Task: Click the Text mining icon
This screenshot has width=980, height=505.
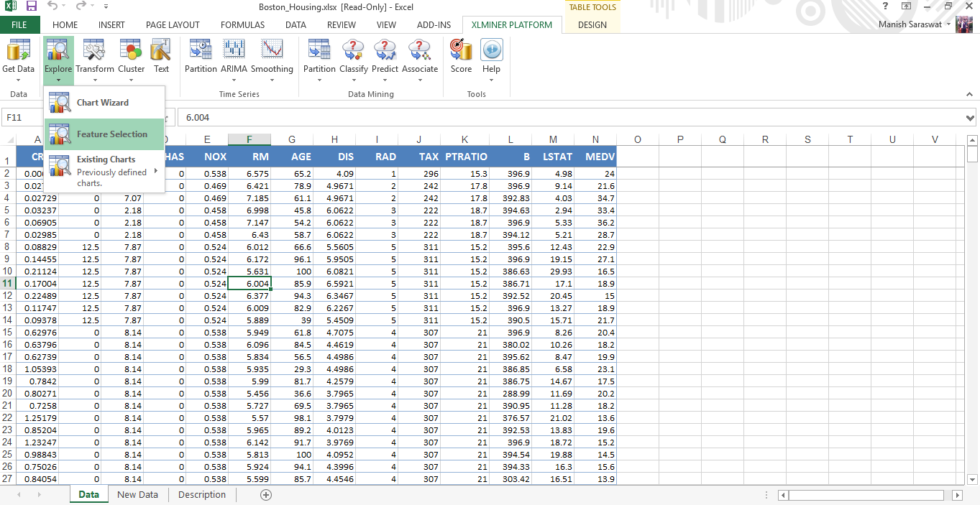Action: [x=161, y=52]
